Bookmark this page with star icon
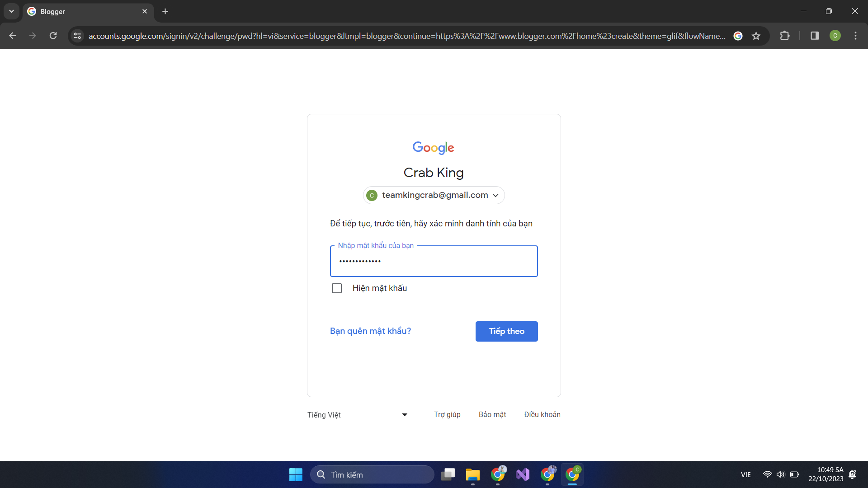Viewport: 868px width, 488px height. click(756, 36)
